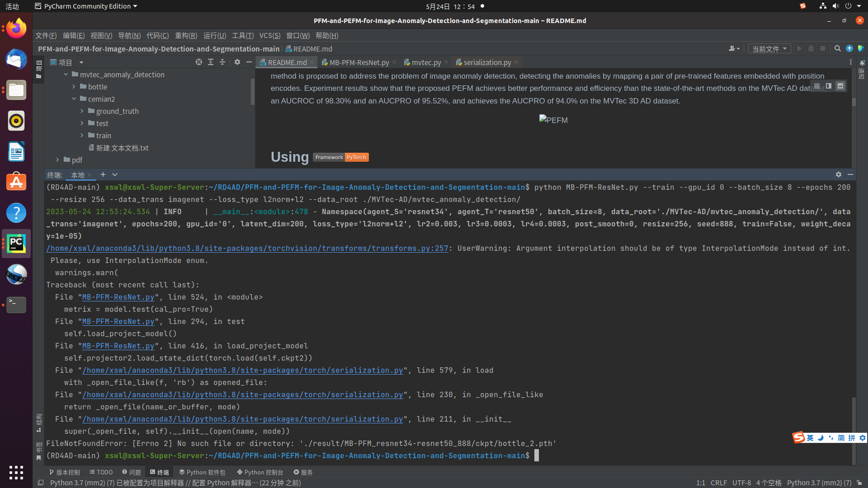Collapse the cemian2 folder in project tree
Screen dimensions: 868x488
tap(74, 99)
